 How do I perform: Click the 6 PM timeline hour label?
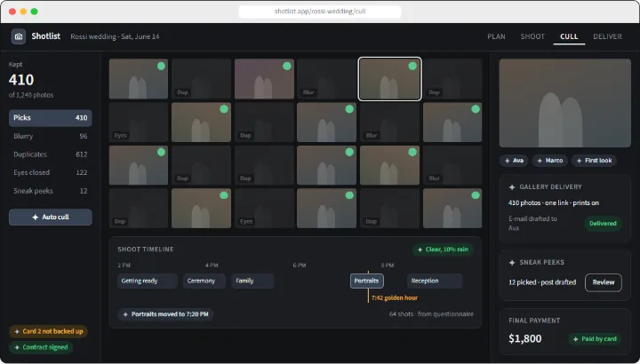[300, 265]
